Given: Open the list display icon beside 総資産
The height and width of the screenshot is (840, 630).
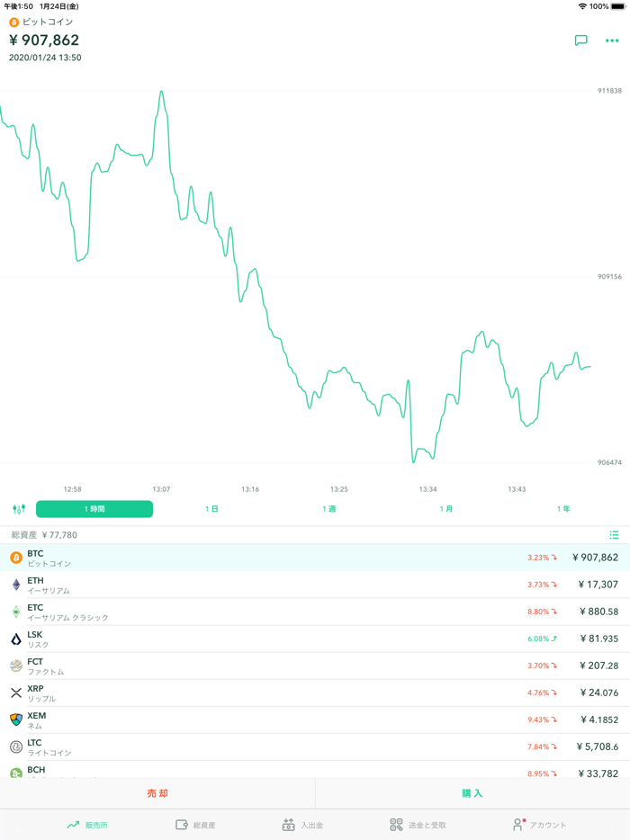Looking at the screenshot, I should pos(614,534).
